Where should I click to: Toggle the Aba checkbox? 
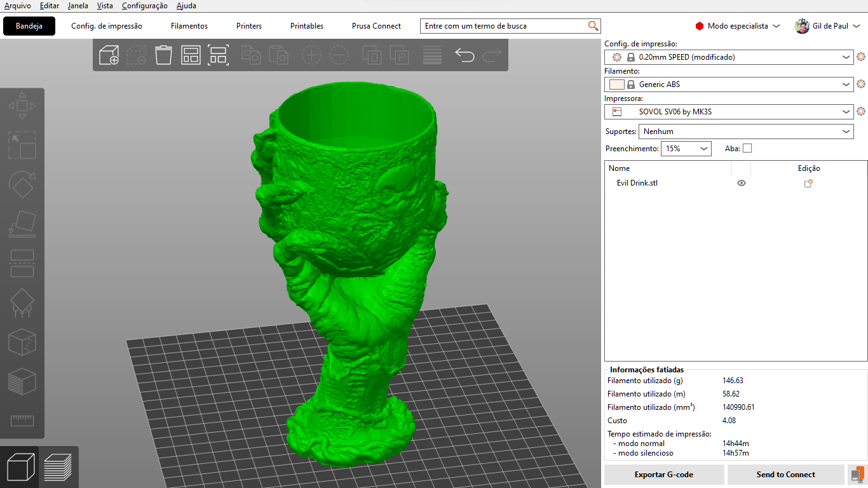tap(747, 148)
